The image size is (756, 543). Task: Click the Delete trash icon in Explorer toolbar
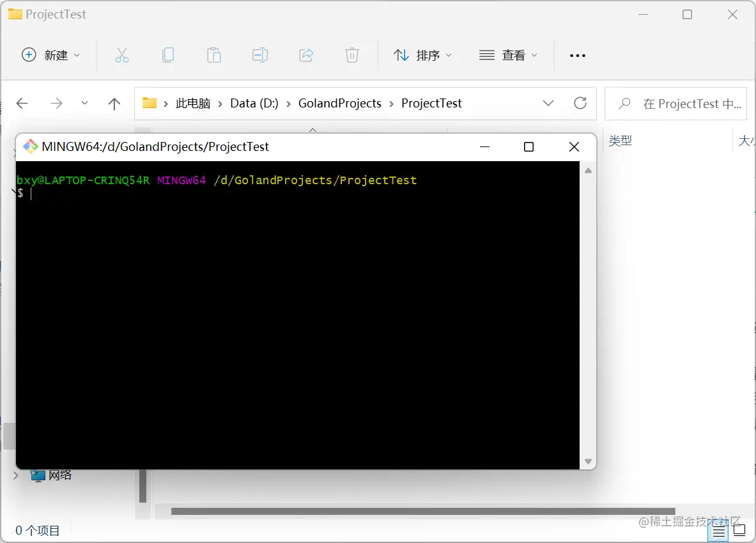(x=352, y=55)
